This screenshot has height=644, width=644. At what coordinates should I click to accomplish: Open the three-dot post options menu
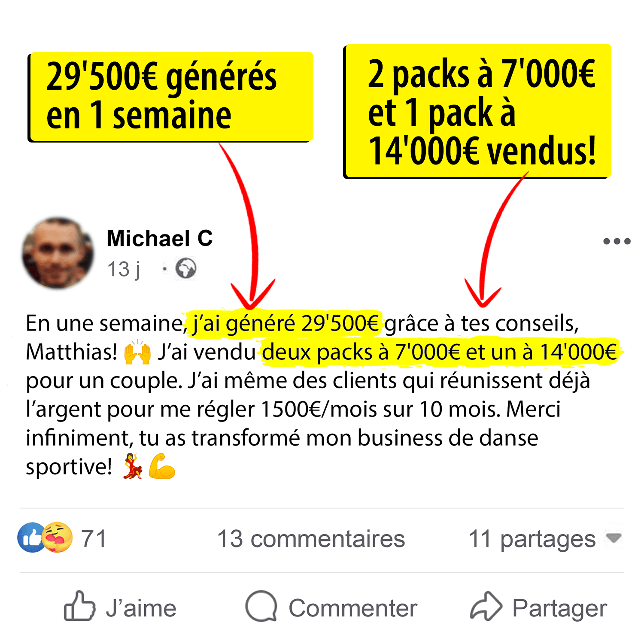tap(617, 241)
